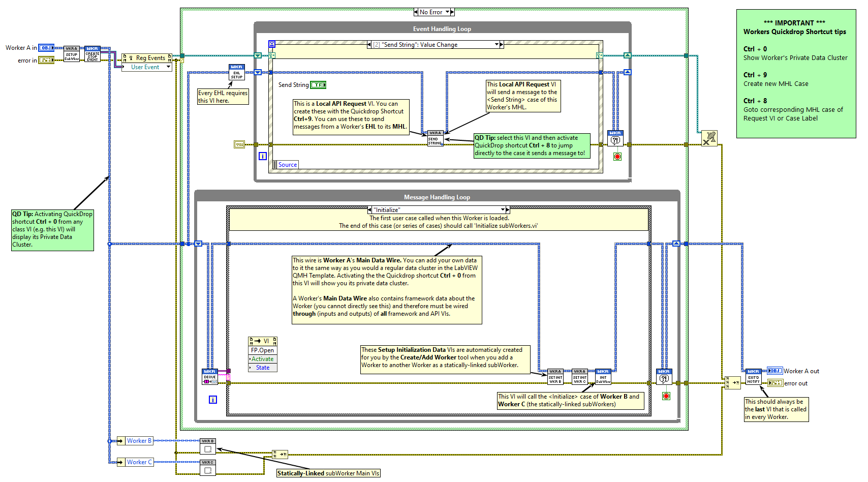The image size is (868, 482).
Task: Click the Event Handling Loop stop terminal
Action: [617, 157]
